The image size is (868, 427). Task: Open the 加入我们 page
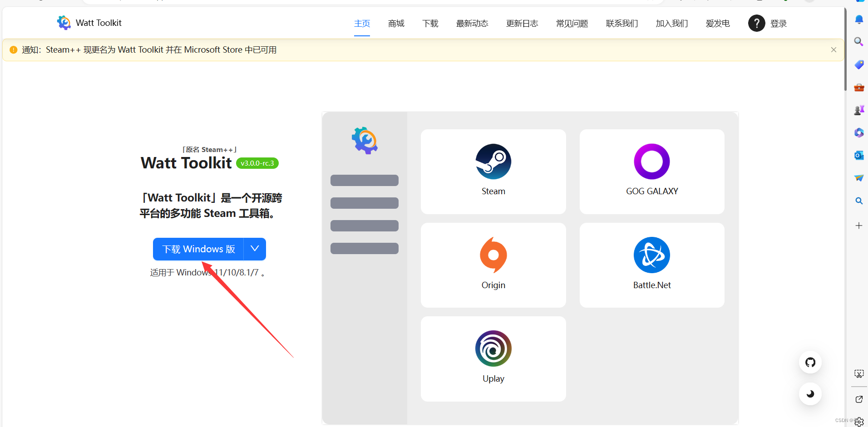click(x=672, y=23)
